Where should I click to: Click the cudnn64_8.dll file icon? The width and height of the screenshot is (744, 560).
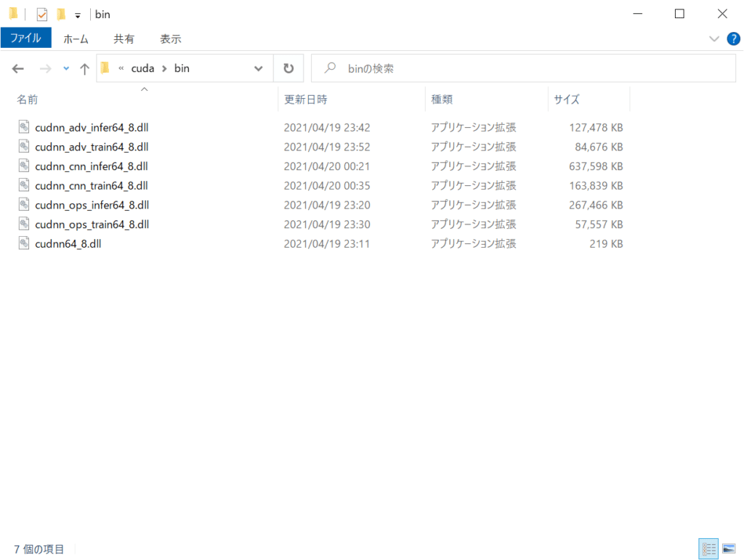24,244
